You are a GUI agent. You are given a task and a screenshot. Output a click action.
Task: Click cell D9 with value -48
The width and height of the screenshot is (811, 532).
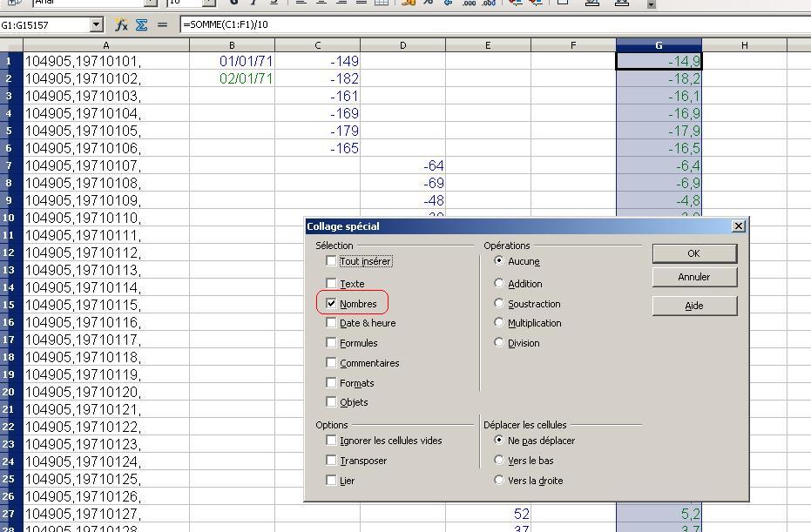click(403, 200)
